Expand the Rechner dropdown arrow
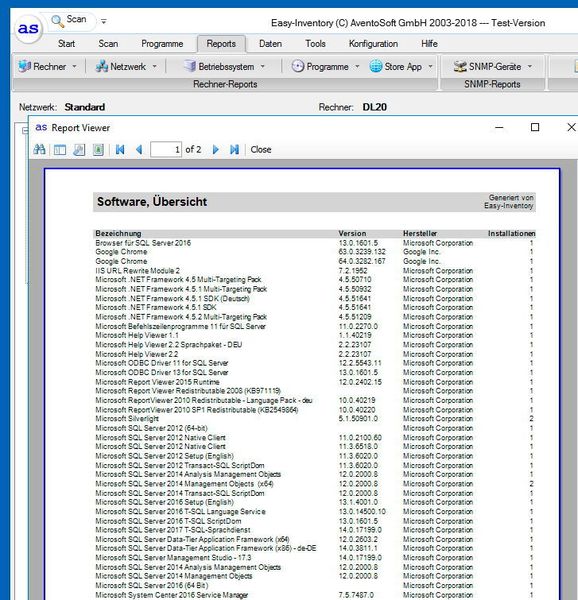The height and width of the screenshot is (600, 578). (x=74, y=67)
